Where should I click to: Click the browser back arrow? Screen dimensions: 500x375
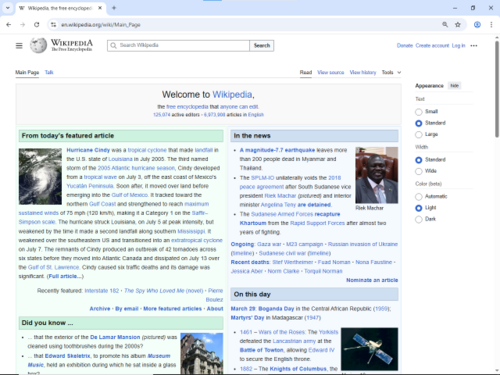9,25
